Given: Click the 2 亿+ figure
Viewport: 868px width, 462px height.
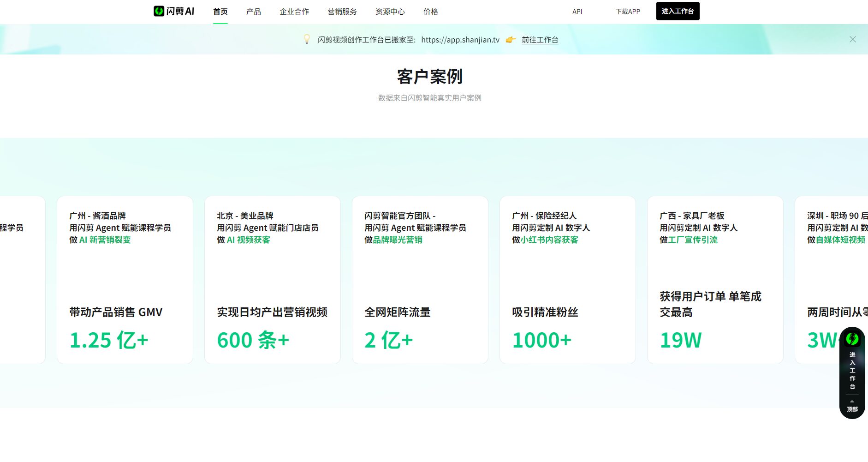Looking at the screenshot, I should 389,340.
